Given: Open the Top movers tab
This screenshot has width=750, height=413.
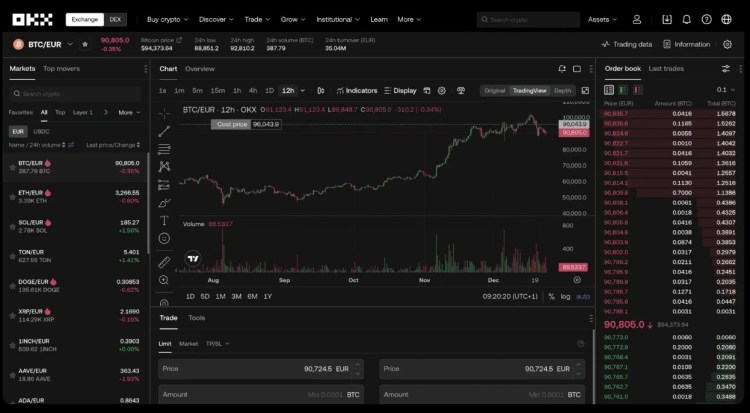Looking at the screenshot, I should coord(62,68).
